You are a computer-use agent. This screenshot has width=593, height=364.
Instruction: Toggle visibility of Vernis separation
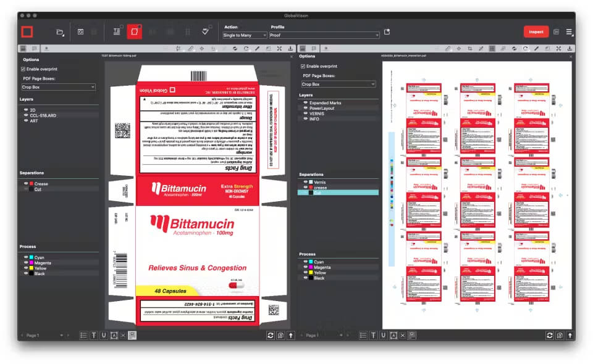(306, 182)
